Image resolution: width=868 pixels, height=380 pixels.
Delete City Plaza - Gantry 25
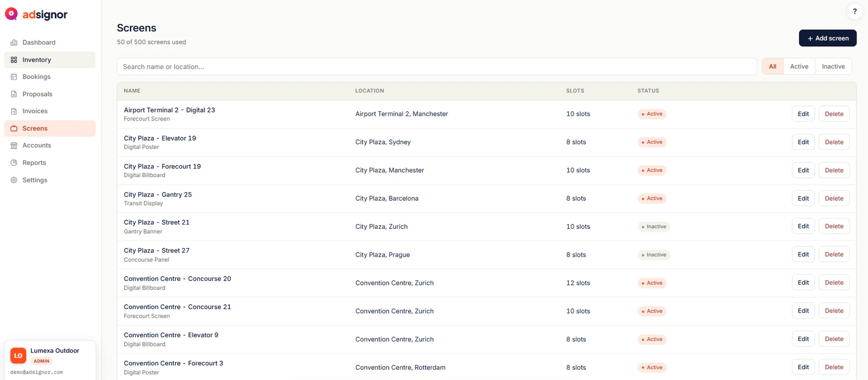click(834, 198)
